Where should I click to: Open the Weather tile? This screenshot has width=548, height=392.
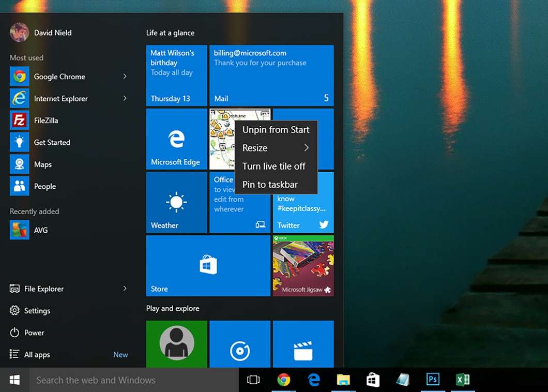pyautogui.click(x=176, y=203)
